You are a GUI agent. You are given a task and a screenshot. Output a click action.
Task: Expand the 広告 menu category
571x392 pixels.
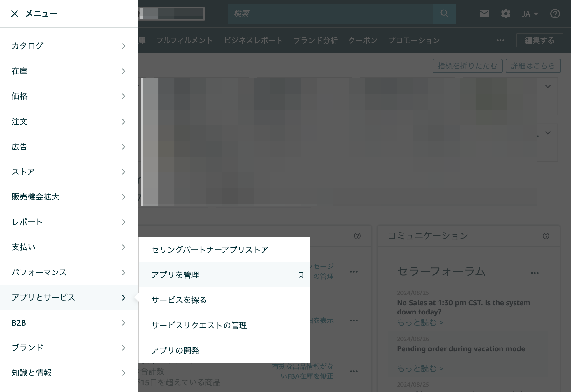coord(69,147)
